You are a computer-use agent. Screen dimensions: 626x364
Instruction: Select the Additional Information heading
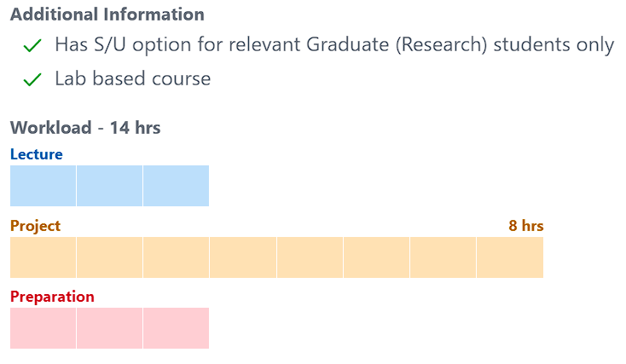(x=107, y=14)
